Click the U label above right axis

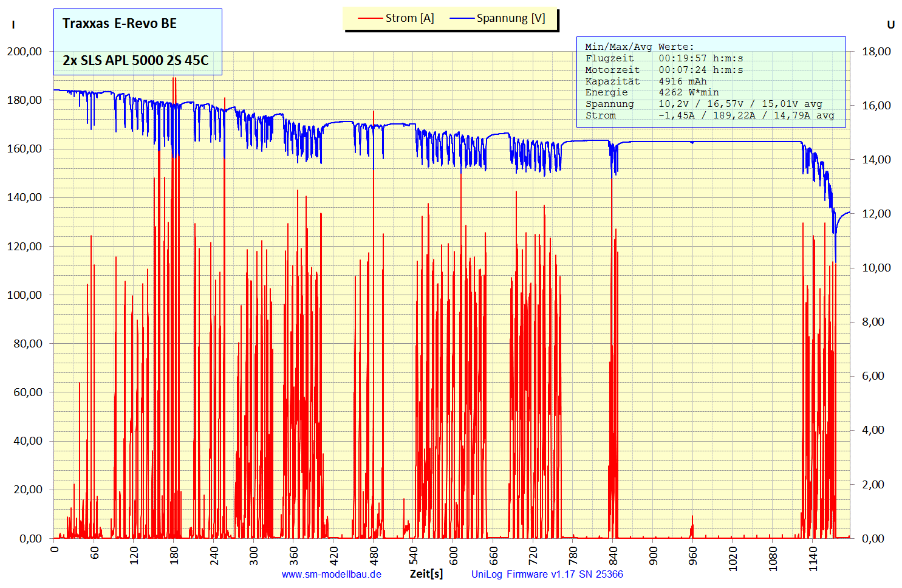(890, 25)
